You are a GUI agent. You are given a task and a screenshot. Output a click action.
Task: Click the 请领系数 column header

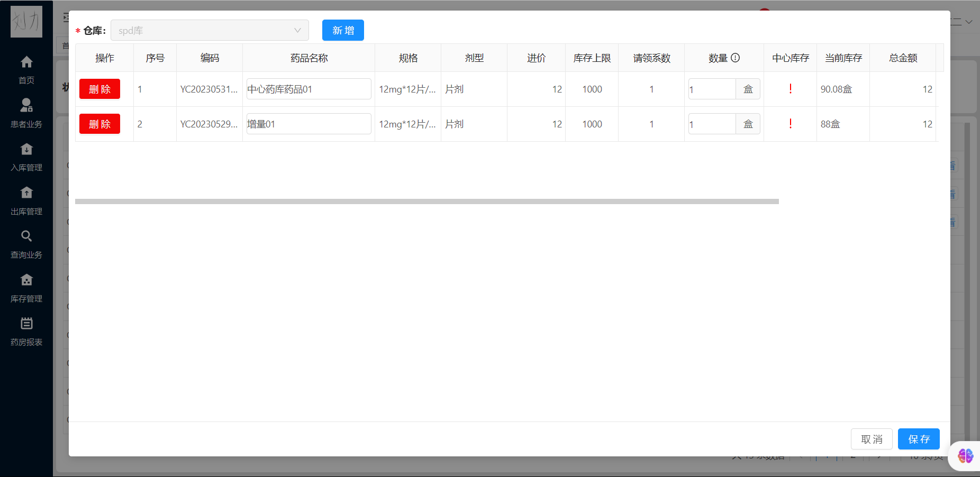[x=651, y=58]
